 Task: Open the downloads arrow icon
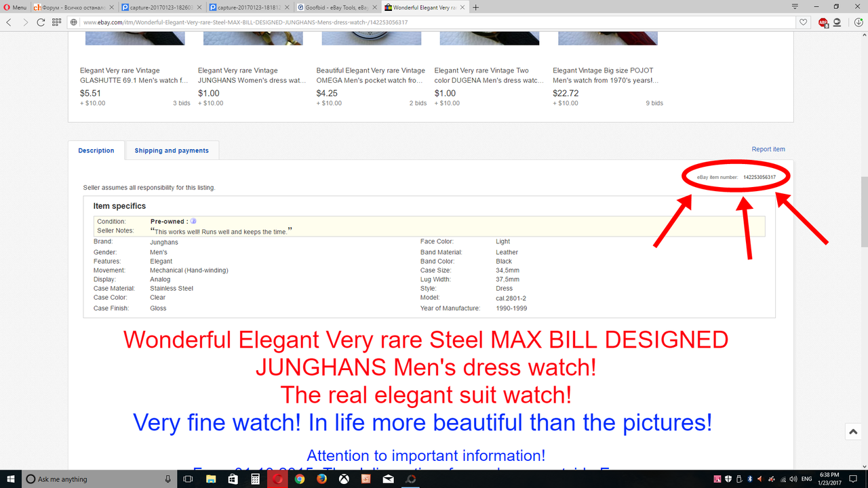859,22
